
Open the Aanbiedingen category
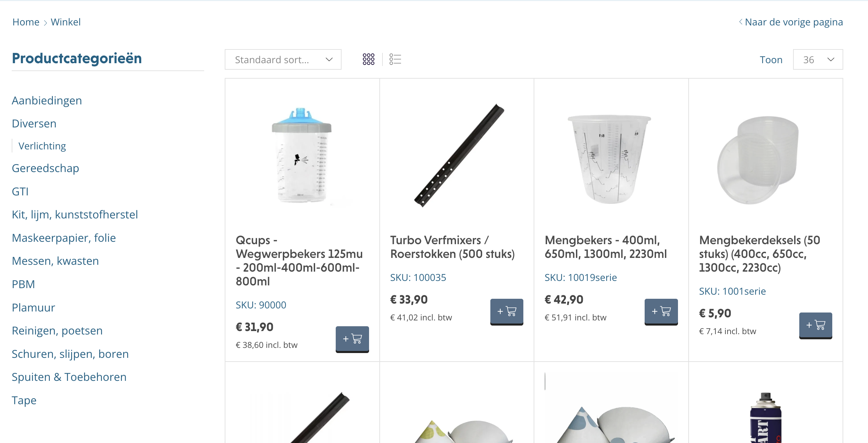[47, 100]
